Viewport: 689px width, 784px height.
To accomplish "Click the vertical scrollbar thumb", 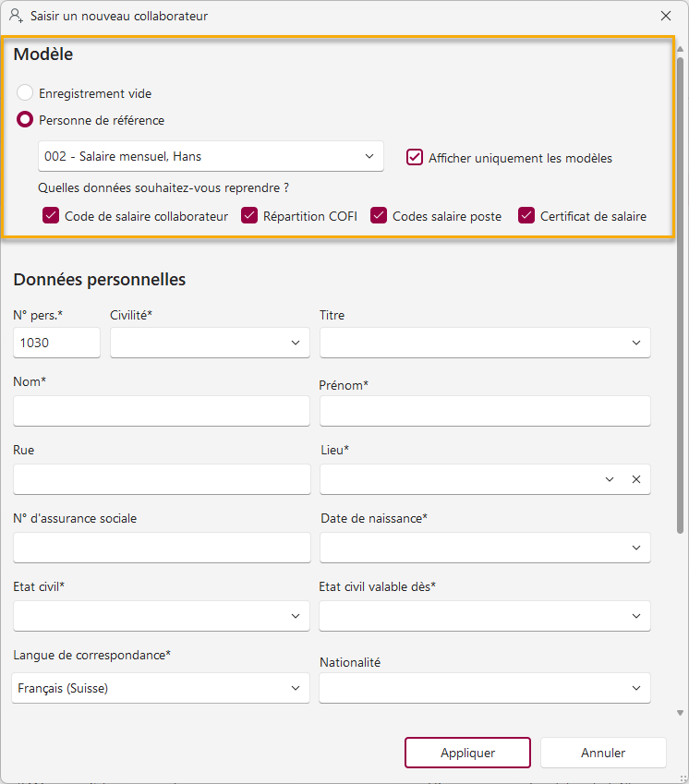I will (680, 295).
